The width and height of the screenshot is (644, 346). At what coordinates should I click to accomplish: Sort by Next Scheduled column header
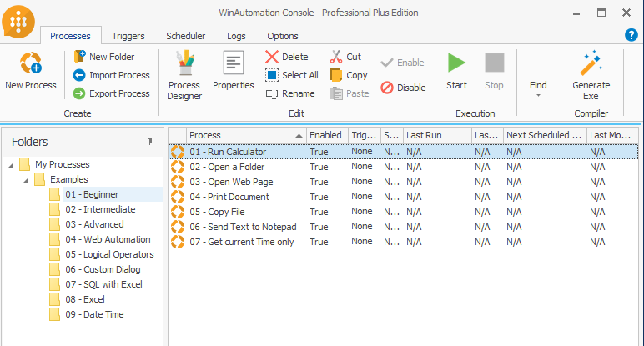tap(545, 135)
